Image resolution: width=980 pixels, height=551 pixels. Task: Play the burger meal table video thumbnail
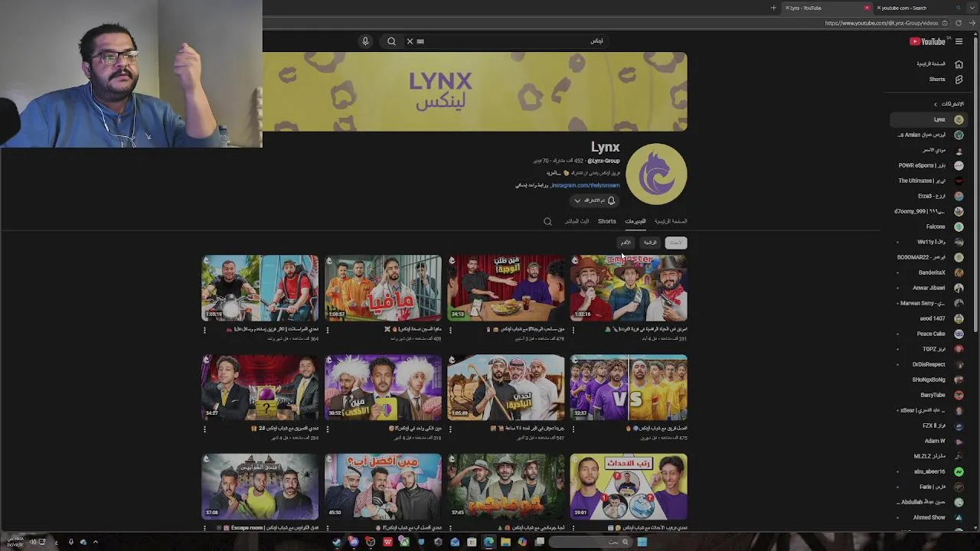click(506, 288)
